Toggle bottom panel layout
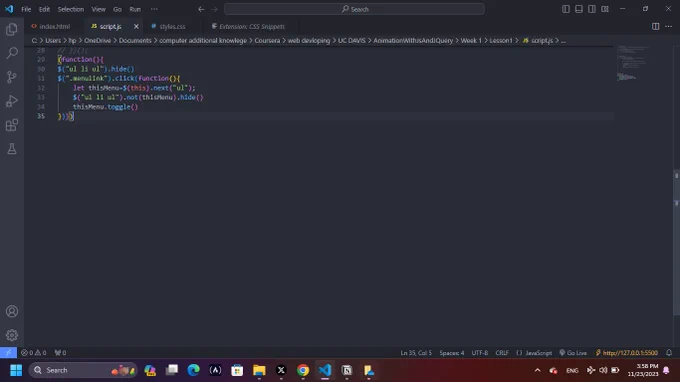This screenshot has height=382, width=680. [579, 9]
